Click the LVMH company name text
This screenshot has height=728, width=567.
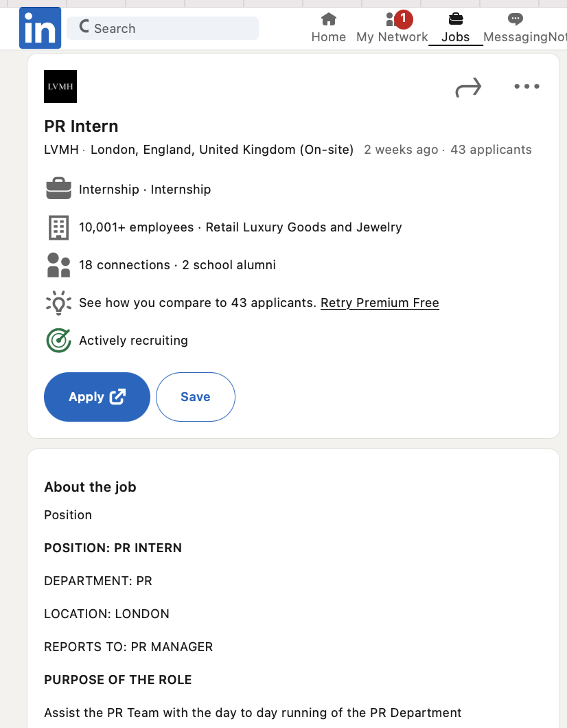tap(61, 150)
